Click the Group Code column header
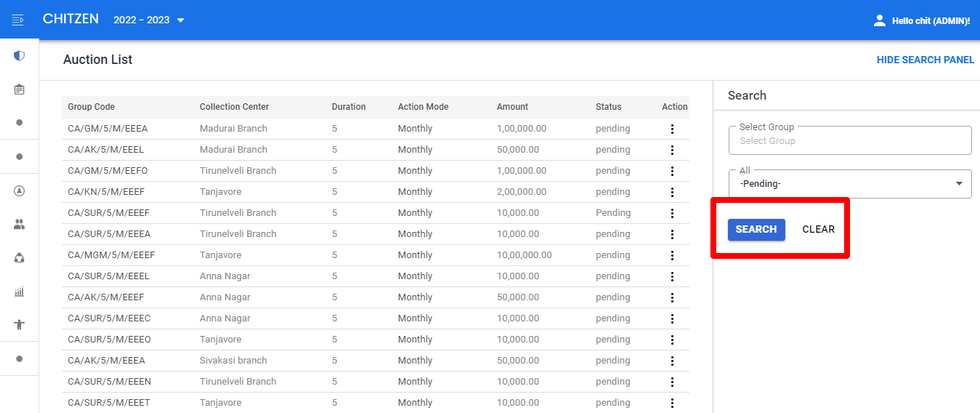This screenshot has height=413, width=980. tap(92, 107)
